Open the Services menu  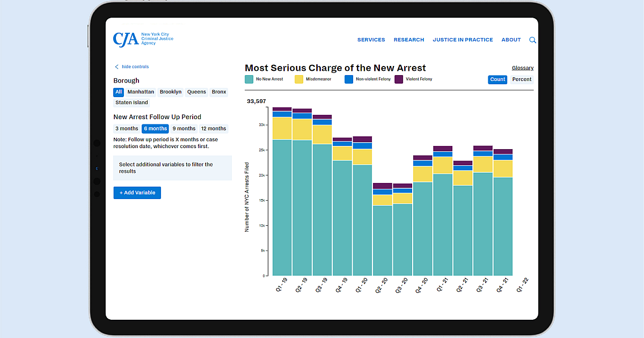(x=371, y=39)
